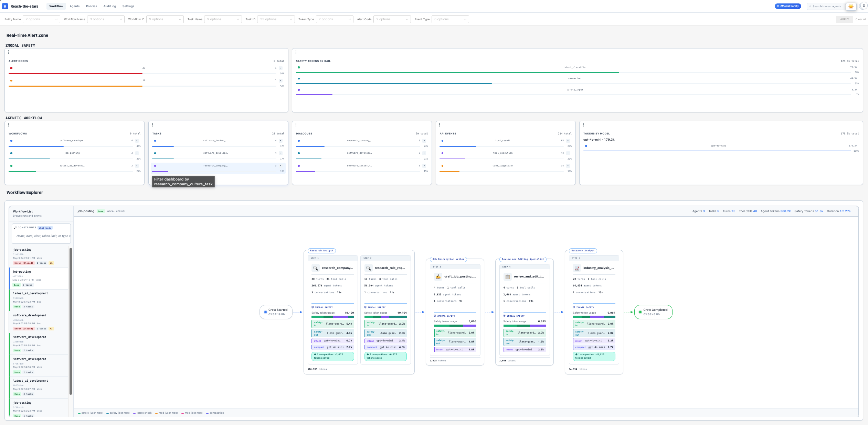The height and width of the screenshot is (425, 868).
Task: Click the draft_job_posting writing-hand icon
Action: click(437, 276)
